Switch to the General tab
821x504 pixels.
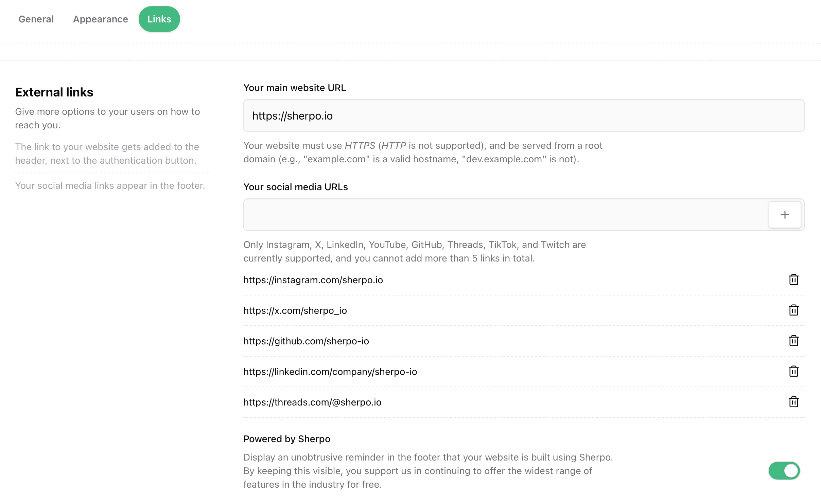coord(36,19)
